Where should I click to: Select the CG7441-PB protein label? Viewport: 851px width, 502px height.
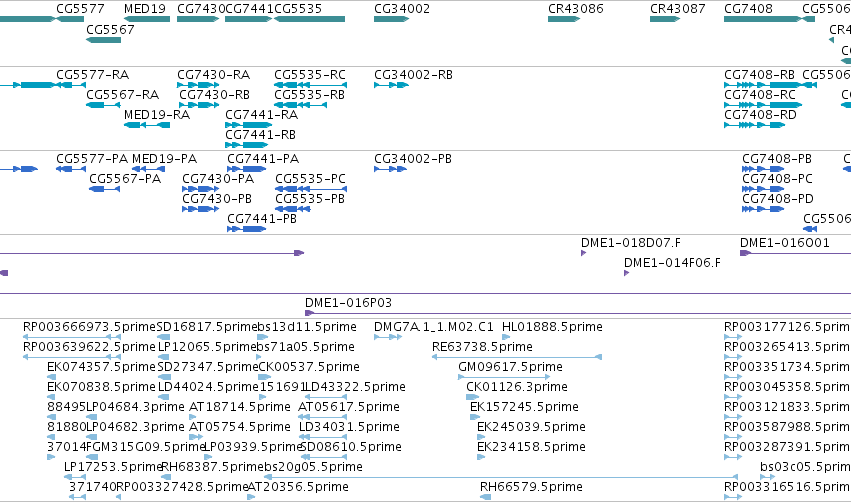262,219
